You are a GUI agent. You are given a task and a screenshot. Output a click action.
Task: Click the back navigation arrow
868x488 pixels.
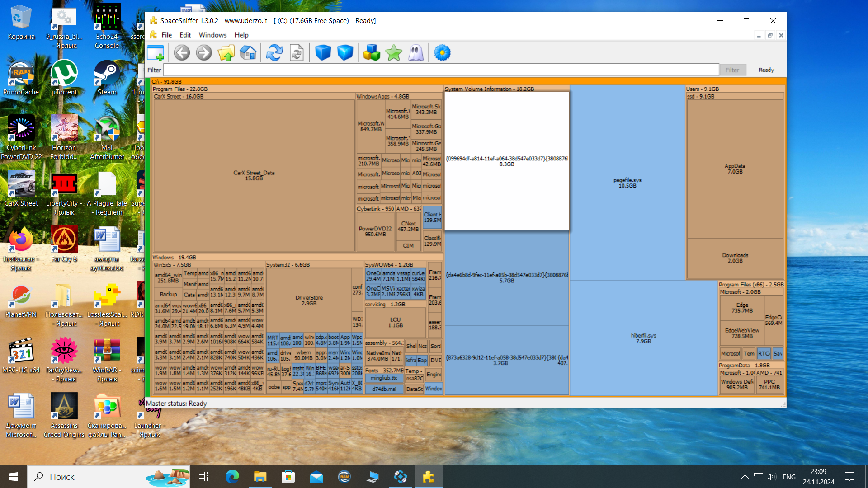coord(182,53)
